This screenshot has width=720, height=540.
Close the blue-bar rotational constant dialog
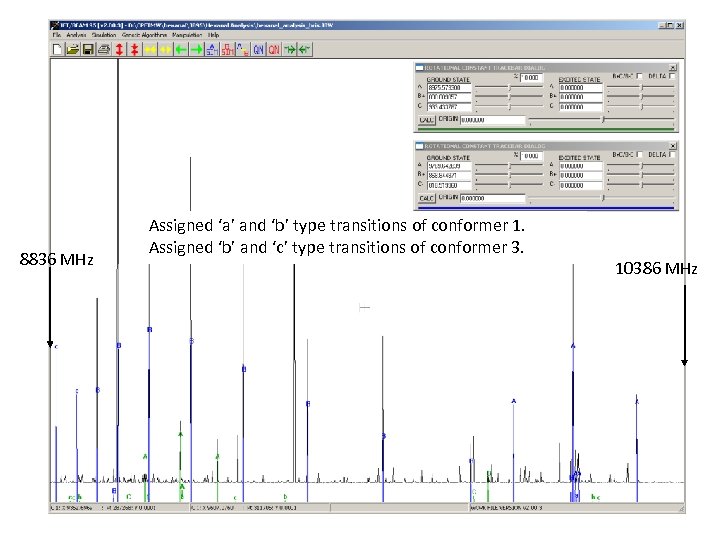pos(673,146)
